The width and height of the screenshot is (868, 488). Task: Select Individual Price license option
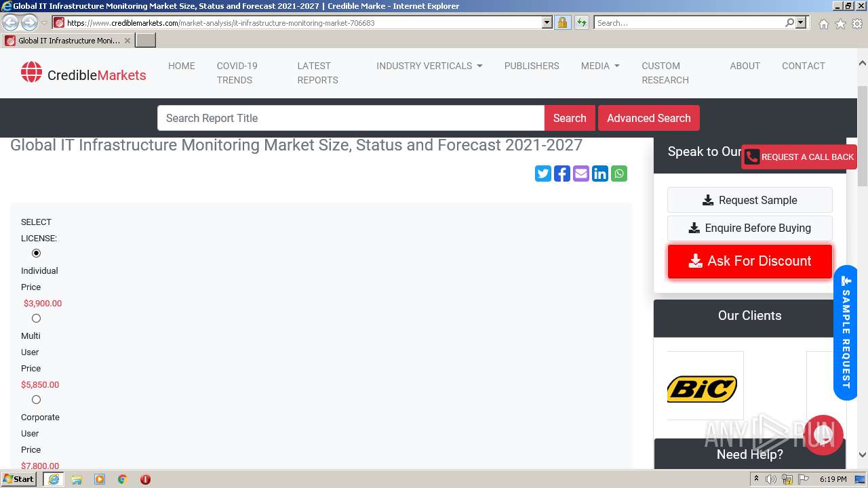pos(37,253)
